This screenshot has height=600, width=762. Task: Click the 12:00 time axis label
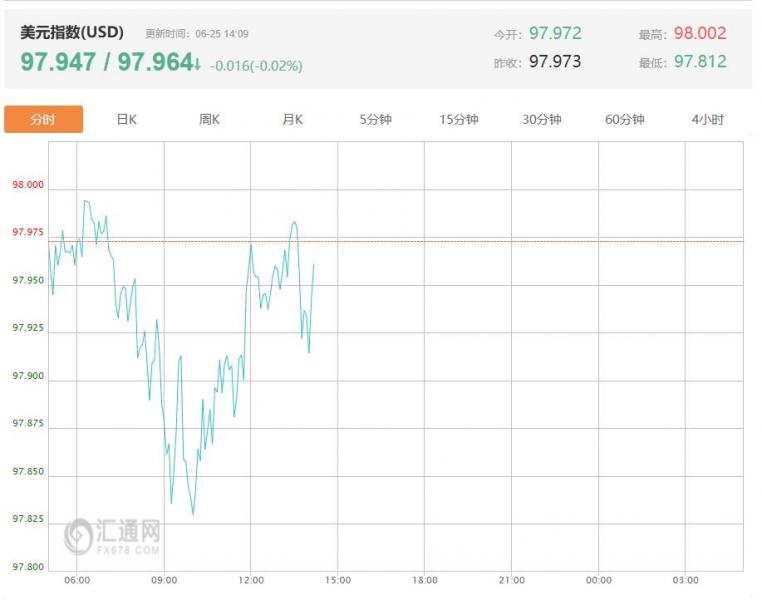(x=251, y=581)
